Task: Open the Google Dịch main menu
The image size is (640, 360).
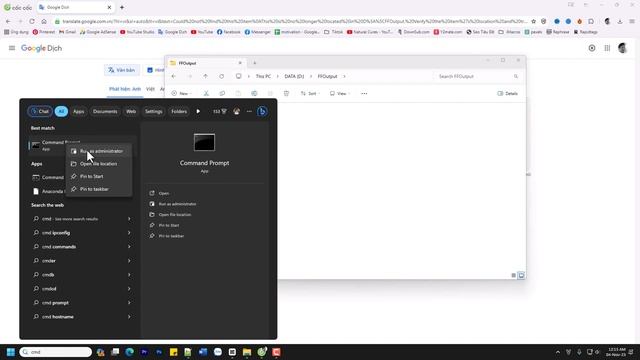Action: pos(12,48)
